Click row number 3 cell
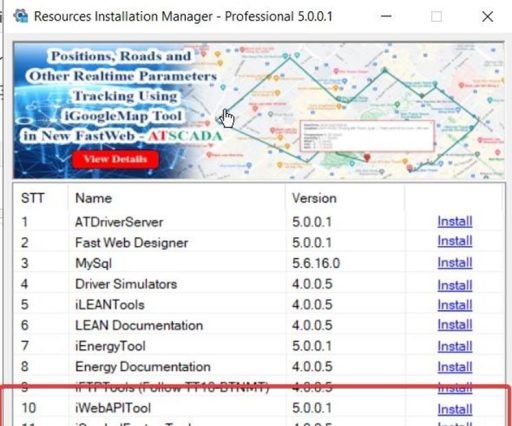This screenshot has height=426, width=512. (x=25, y=263)
